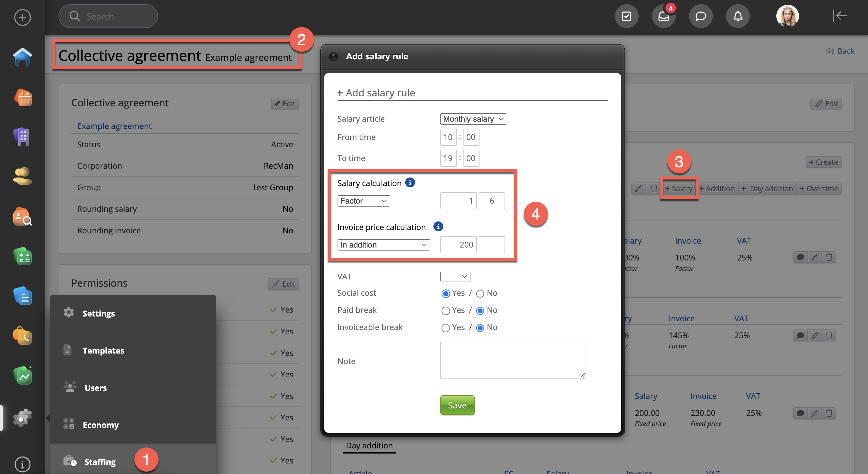The image size is (868, 474).
Task: Click the green Save button
Action: click(457, 405)
